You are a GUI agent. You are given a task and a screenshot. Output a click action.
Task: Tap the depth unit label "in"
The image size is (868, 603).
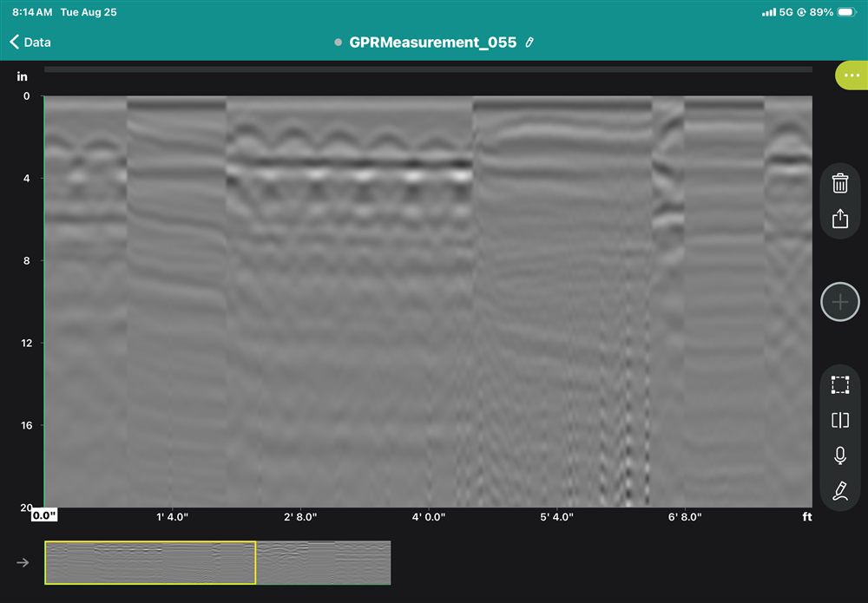pos(22,76)
